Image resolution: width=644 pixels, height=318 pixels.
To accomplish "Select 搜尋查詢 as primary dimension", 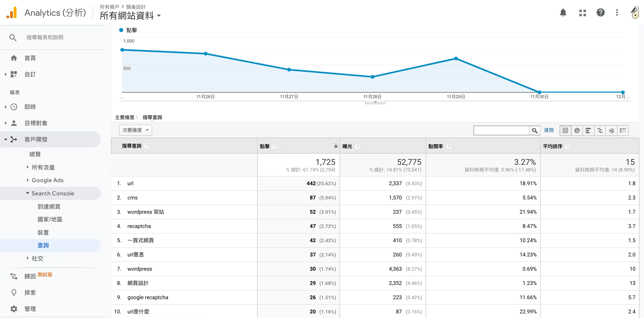I will point(152,117).
